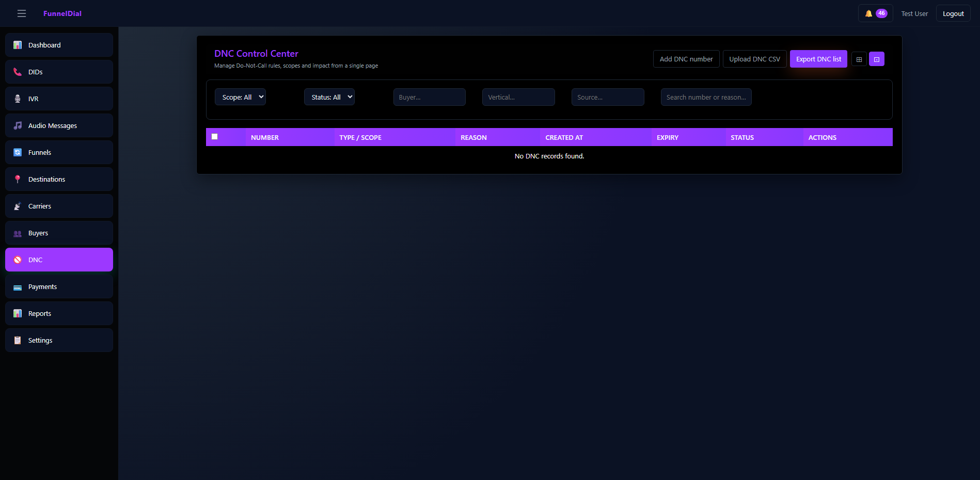The width and height of the screenshot is (980, 480).
Task: Open notifications bell icon
Action: point(869,13)
